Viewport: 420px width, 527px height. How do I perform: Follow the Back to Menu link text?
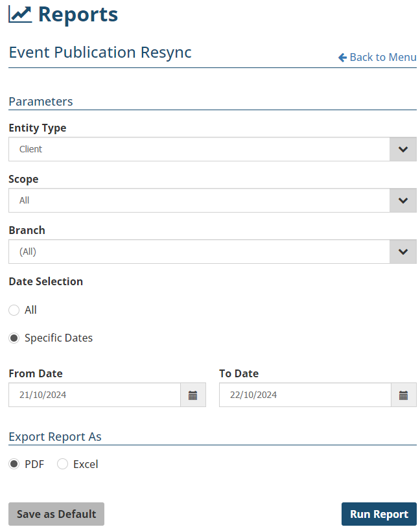coord(382,58)
